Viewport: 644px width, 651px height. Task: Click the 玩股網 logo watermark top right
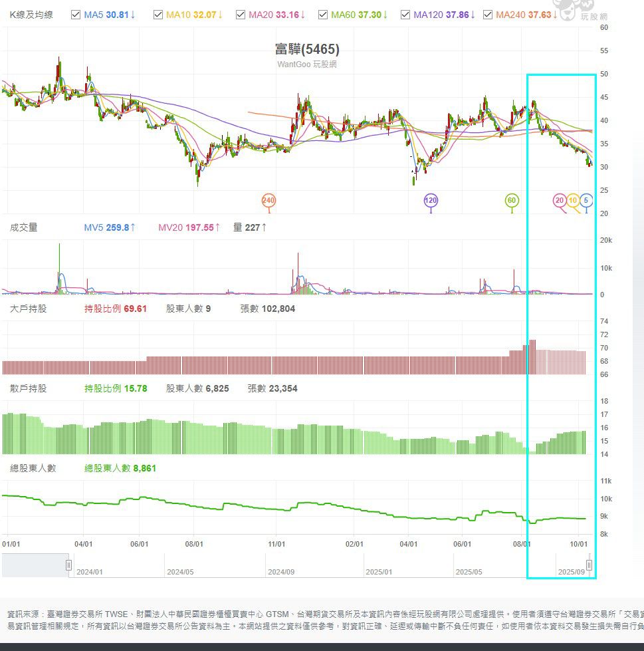point(581,11)
